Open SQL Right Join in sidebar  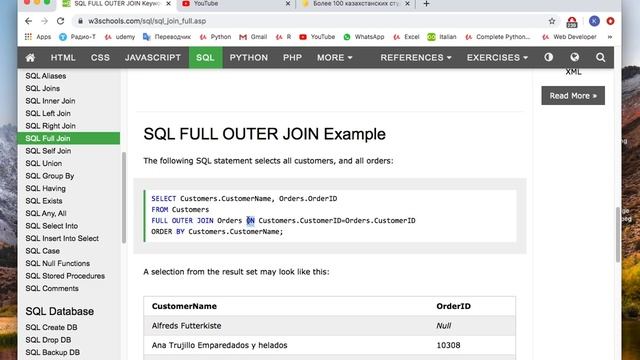pyautogui.click(x=50, y=126)
